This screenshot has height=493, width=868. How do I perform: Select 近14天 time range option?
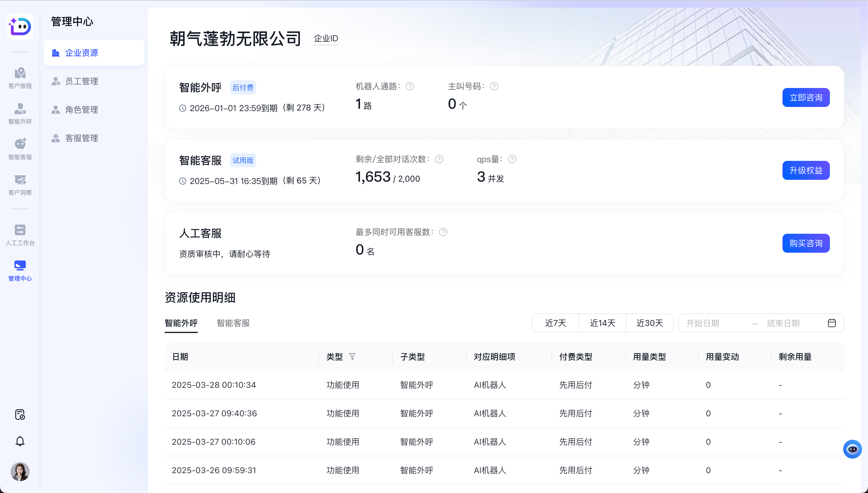(602, 323)
